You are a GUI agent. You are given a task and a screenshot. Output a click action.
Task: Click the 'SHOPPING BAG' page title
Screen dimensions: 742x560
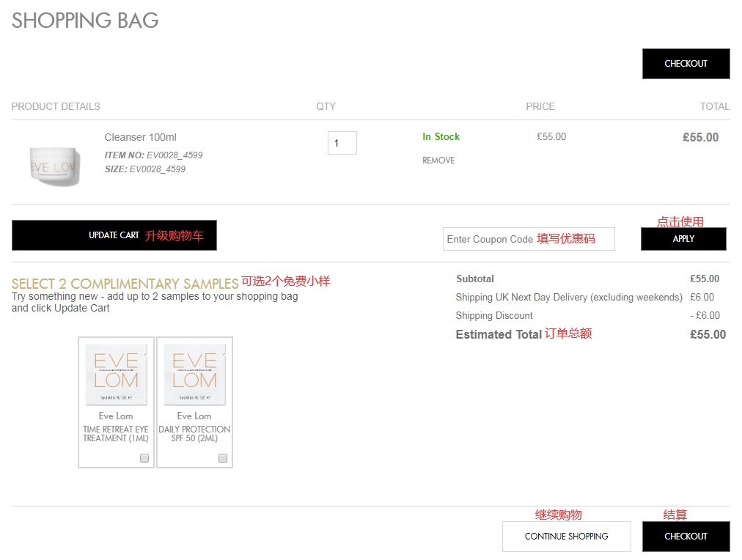click(x=85, y=21)
